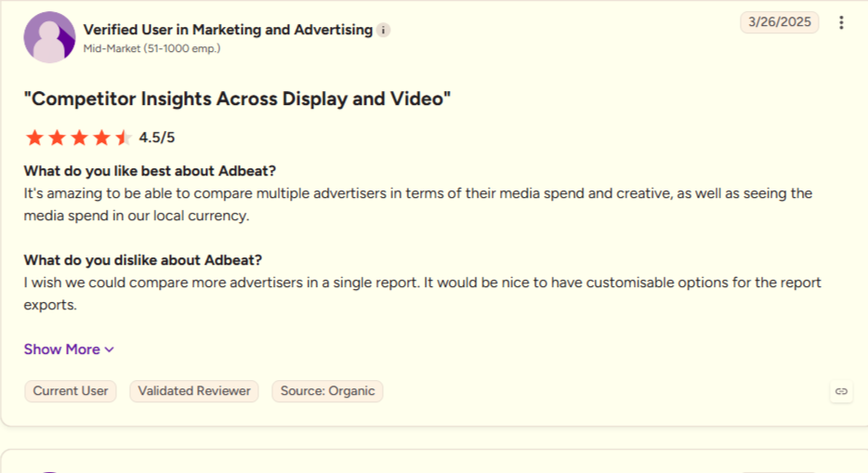
Task: Click the Source: Organic tag
Action: [327, 391]
